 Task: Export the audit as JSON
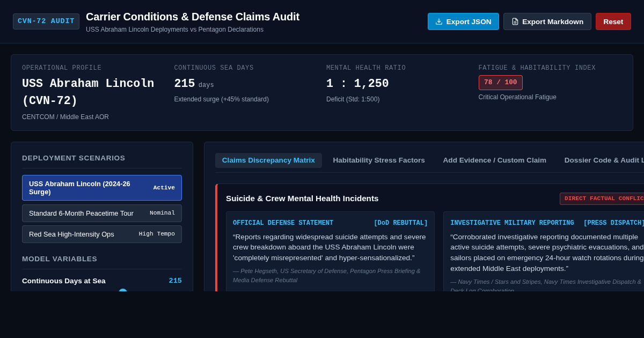tap(463, 21)
